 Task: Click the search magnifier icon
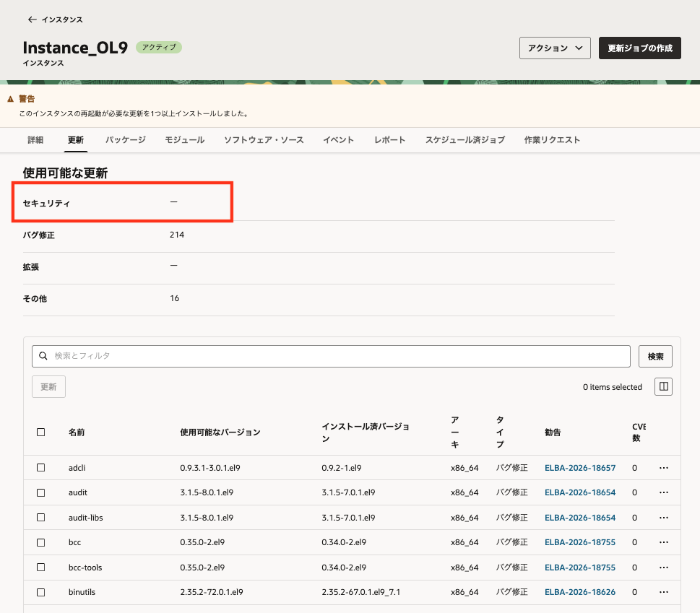coord(43,356)
